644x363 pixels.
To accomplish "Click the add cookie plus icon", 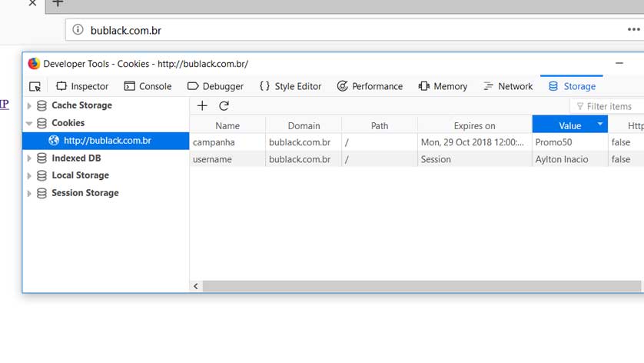I will point(202,106).
